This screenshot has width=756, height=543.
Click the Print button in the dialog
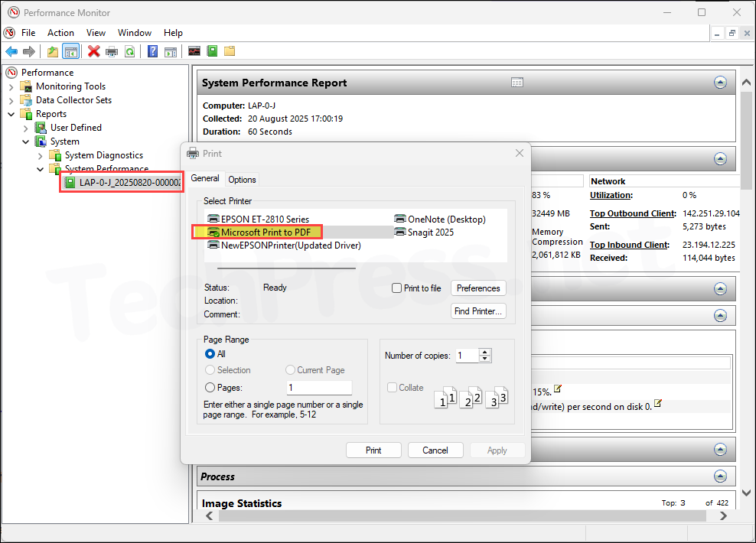[x=373, y=450]
